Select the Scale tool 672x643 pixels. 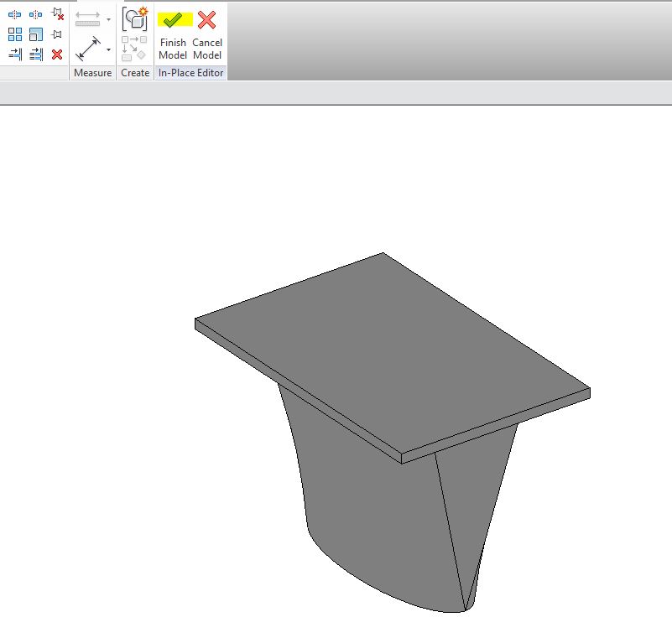pos(36,34)
